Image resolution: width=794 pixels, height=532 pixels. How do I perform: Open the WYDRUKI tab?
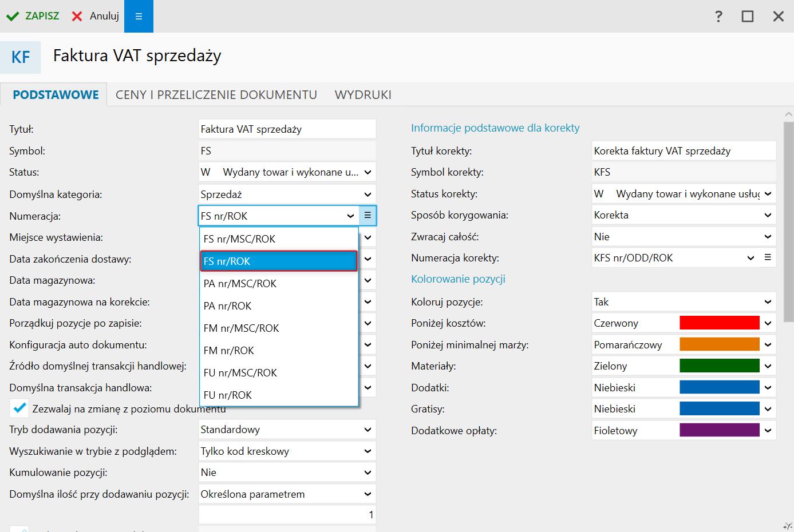coord(363,95)
